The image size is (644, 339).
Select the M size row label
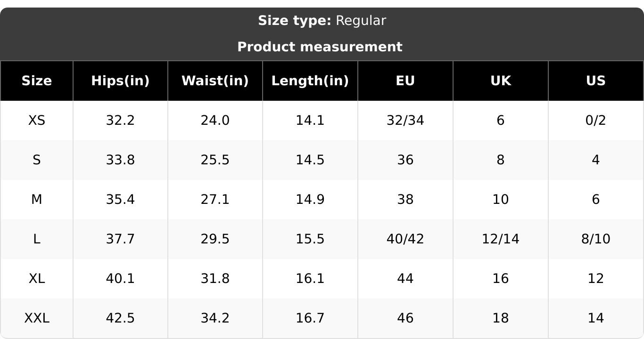(37, 200)
